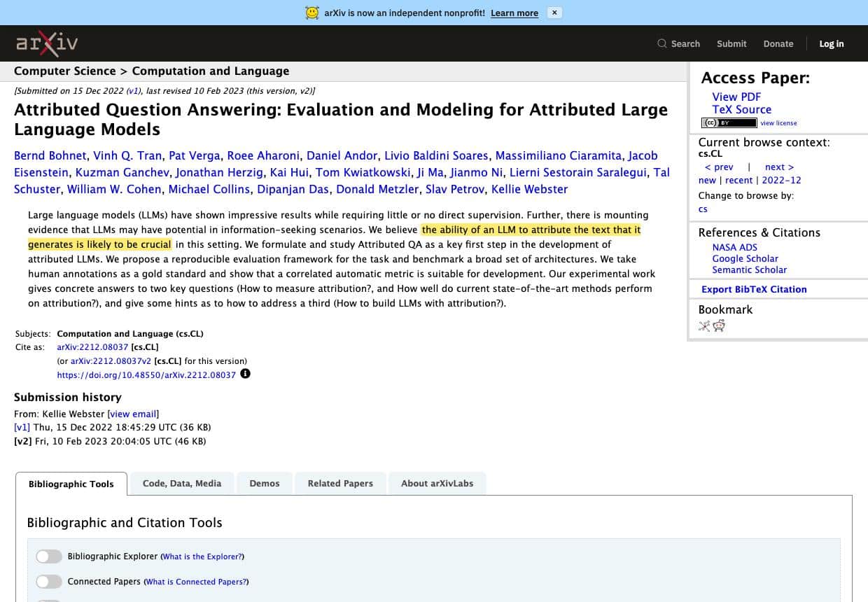
Task: Open What is the Explorer? link
Action: pyautogui.click(x=202, y=556)
